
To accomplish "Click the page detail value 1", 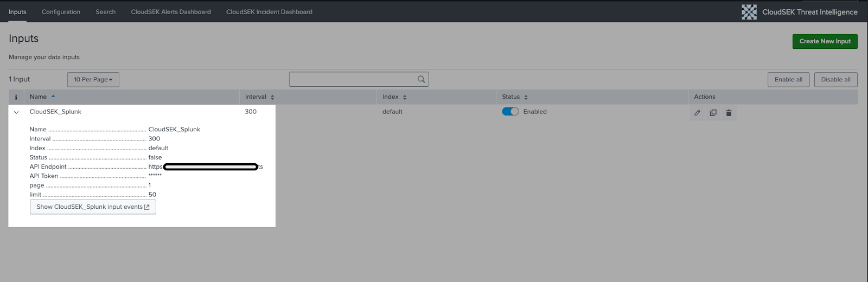I will [150, 185].
